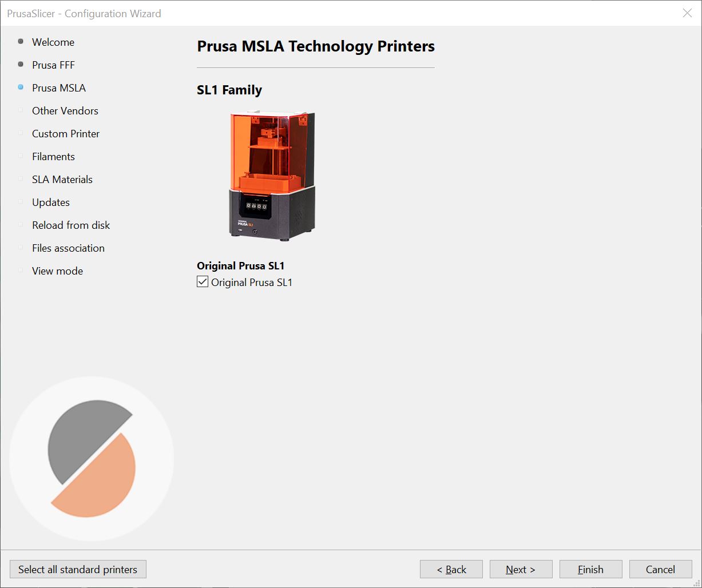Click the blue bullet beside Prusa MSLA
This screenshot has width=702, height=588.
(21, 88)
